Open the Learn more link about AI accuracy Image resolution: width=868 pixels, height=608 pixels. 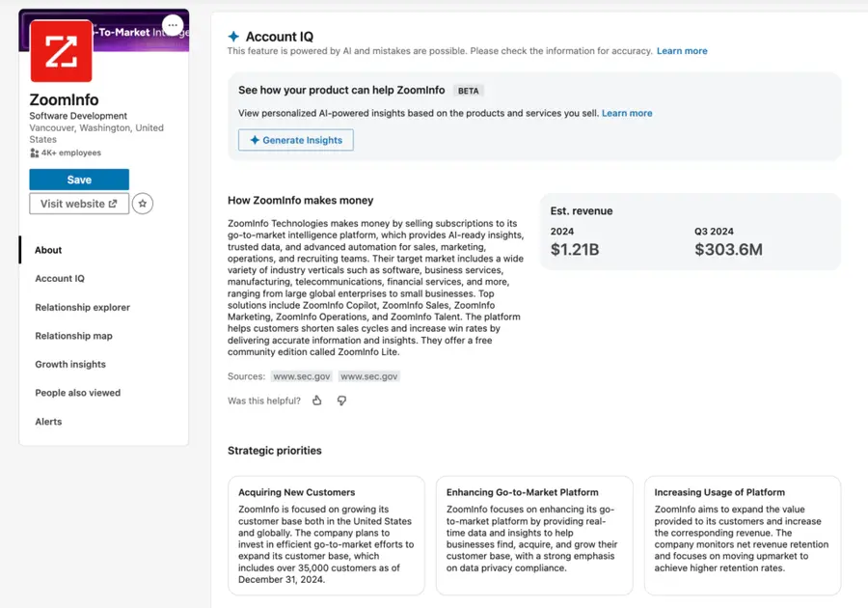click(682, 50)
